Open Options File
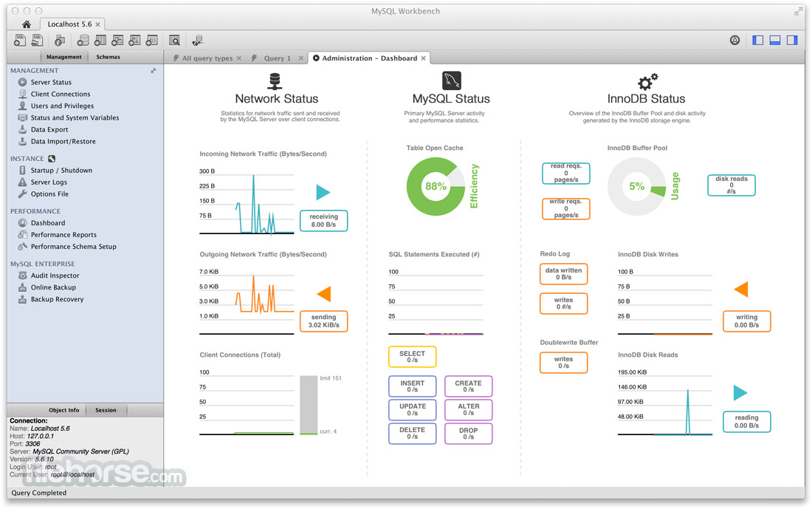This screenshot has width=812, height=509. (x=49, y=194)
